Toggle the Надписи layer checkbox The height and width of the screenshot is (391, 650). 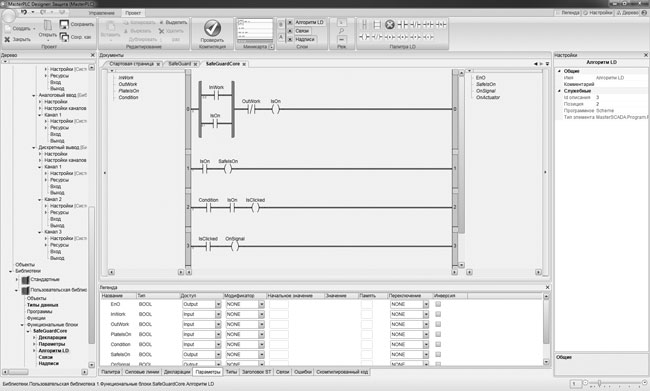pos(290,39)
